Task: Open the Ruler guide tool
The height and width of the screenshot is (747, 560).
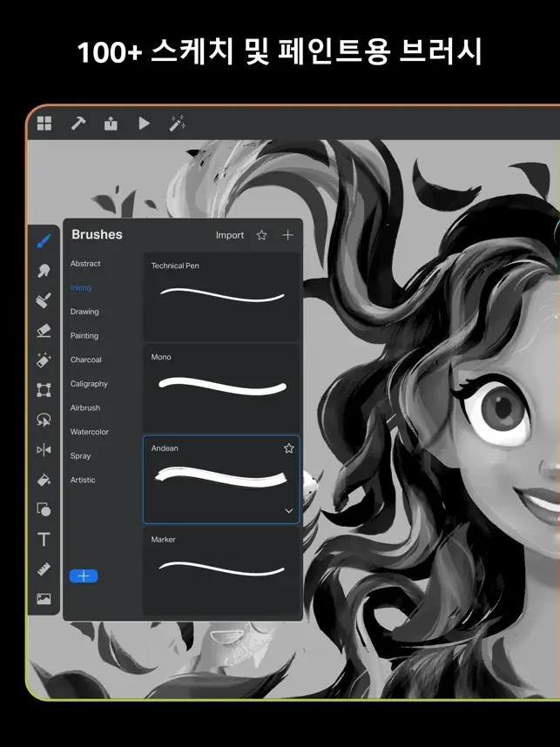Action: tap(44, 569)
